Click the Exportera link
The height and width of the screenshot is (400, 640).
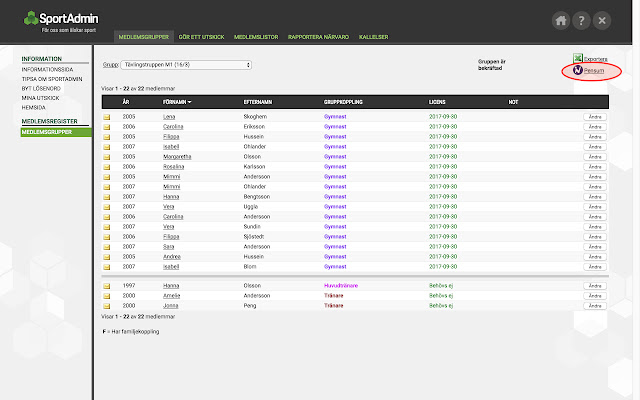596,59
